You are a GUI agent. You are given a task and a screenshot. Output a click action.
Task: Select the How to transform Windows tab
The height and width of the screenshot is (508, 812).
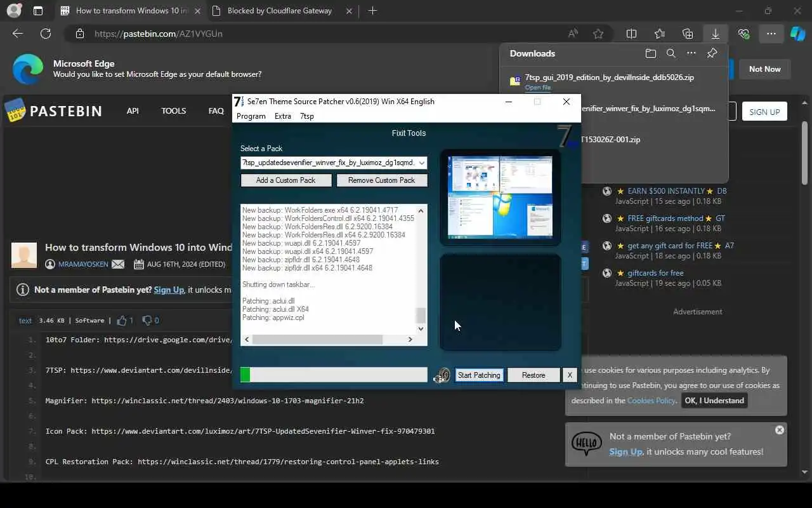pos(130,11)
